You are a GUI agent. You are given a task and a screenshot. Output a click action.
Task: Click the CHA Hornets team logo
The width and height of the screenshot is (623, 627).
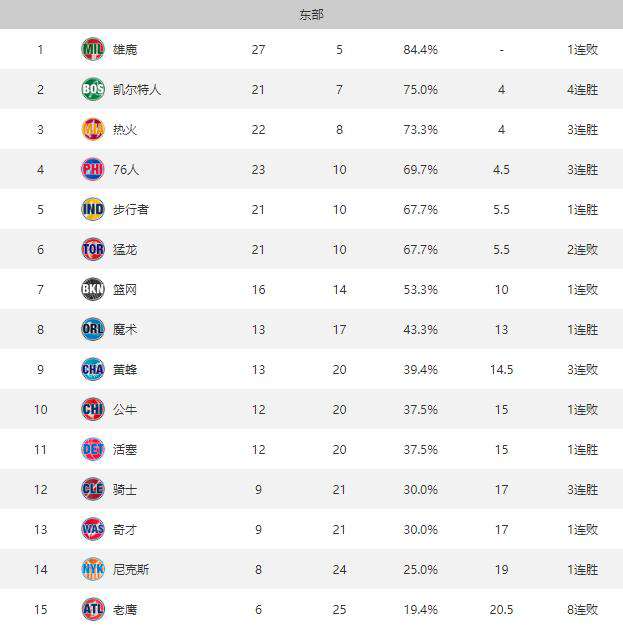pos(93,369)
